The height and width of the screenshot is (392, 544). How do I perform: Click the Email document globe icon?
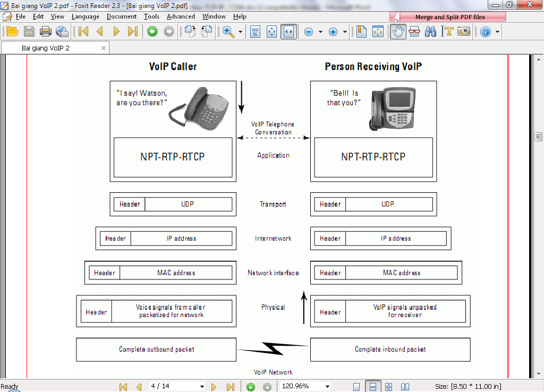pyautogui.click(x=62, y=31)
